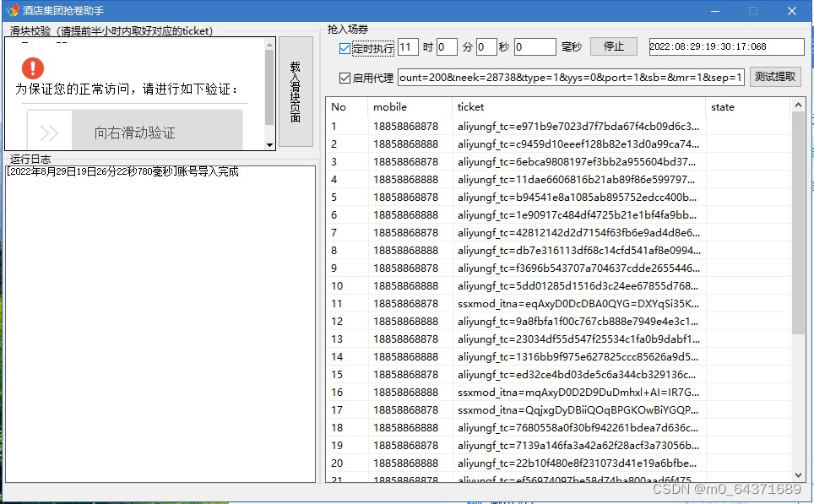
Task: Click the 测试提取 test extract button
Action: 773,76
